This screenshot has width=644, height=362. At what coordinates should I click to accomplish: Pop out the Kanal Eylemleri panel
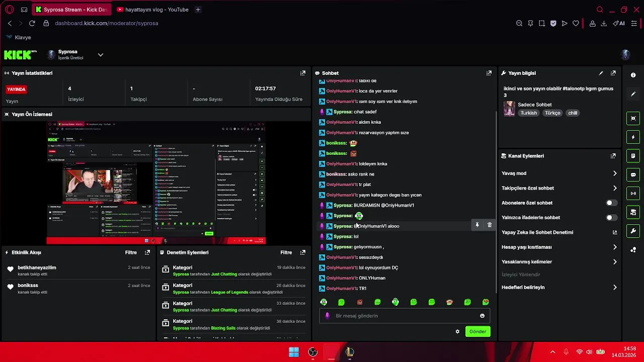(613, 156)
